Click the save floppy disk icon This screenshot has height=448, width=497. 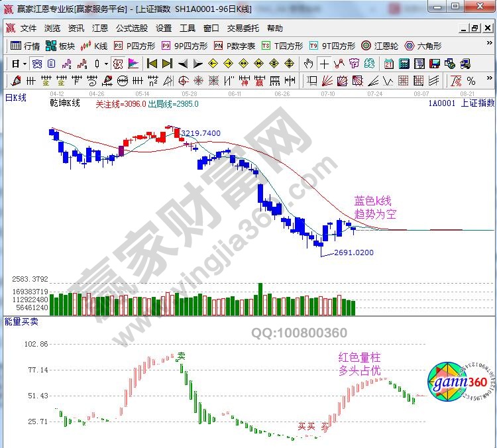(434, 64)
